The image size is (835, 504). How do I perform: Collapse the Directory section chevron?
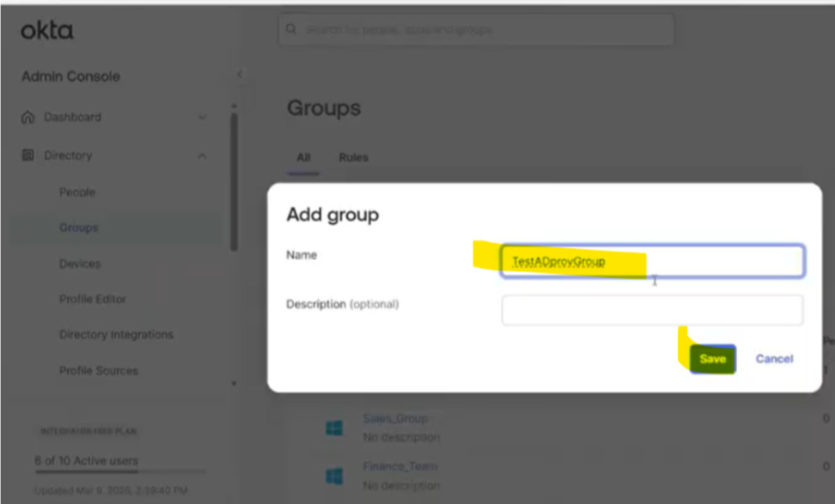point(202,156)
